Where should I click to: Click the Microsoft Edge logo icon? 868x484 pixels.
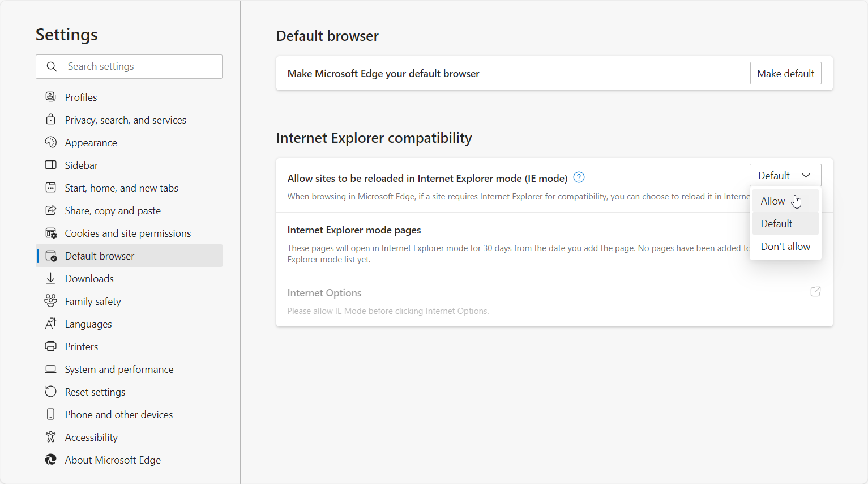click(x=51, y=460)
